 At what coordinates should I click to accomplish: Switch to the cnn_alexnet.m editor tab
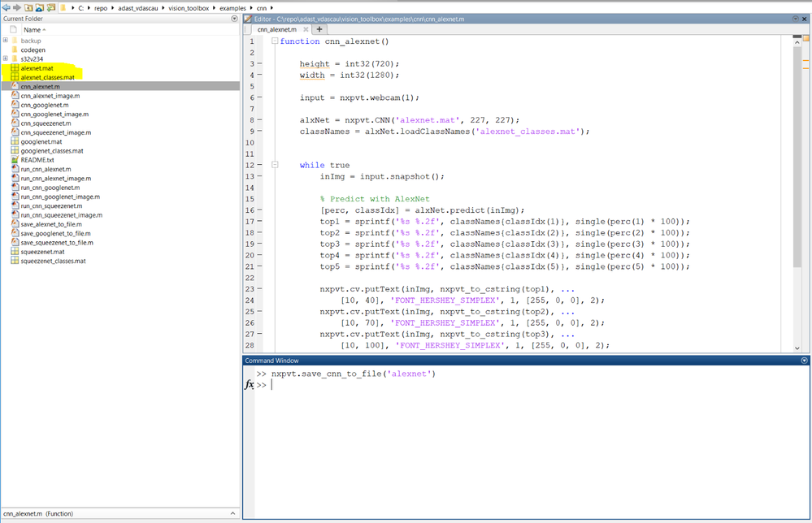277,29
